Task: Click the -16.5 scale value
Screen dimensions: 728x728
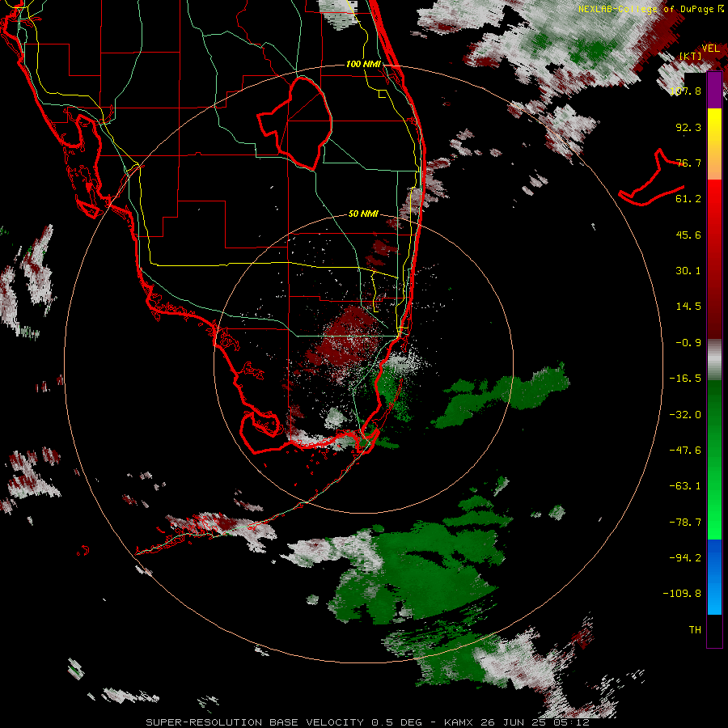Action: 685,379
